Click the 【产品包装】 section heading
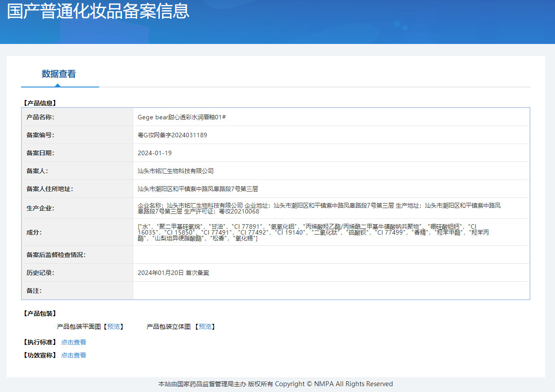Screen dimensions: 555x392 pyautogui.click(x=39, y=314)
